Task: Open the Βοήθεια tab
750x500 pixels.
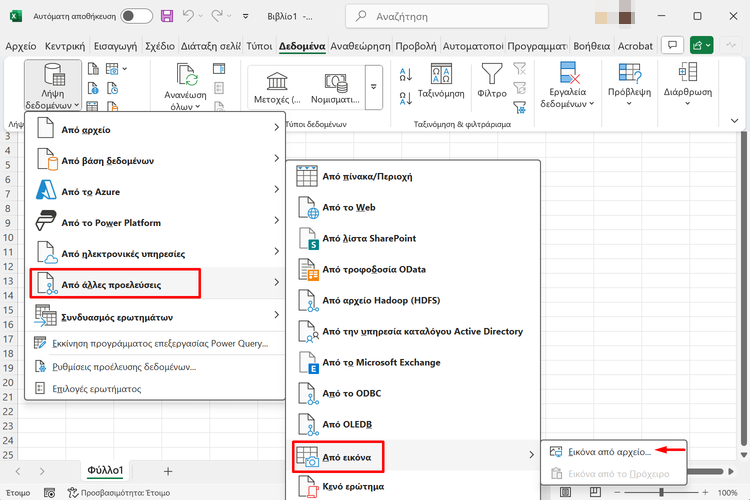Action: [x=591, y=46]
